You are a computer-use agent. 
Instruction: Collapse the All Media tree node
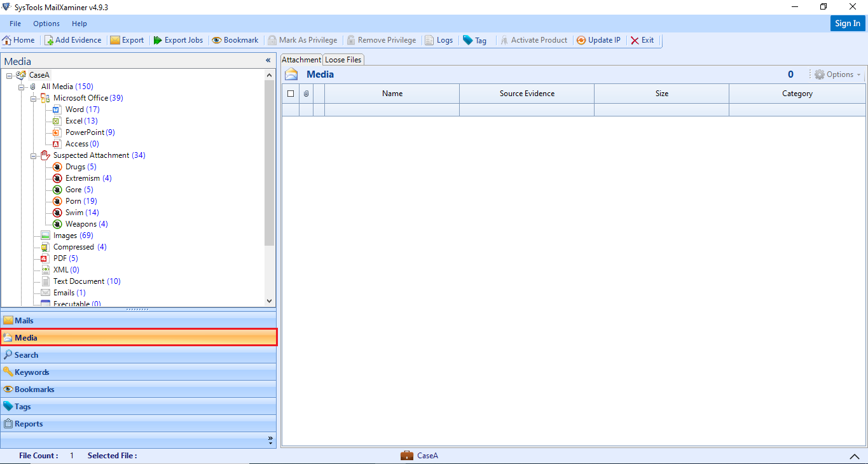coord(22,87)
